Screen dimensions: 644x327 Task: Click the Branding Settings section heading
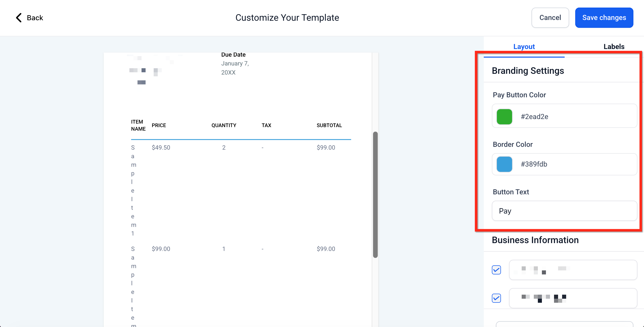(528, 71)
